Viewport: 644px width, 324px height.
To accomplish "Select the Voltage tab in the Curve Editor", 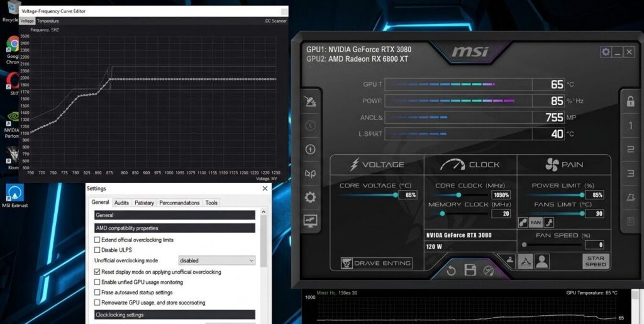I will tap(27, 21).
